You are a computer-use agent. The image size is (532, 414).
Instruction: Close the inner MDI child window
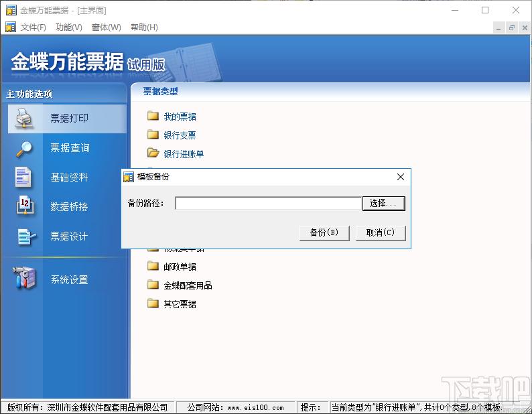point(525,28)
